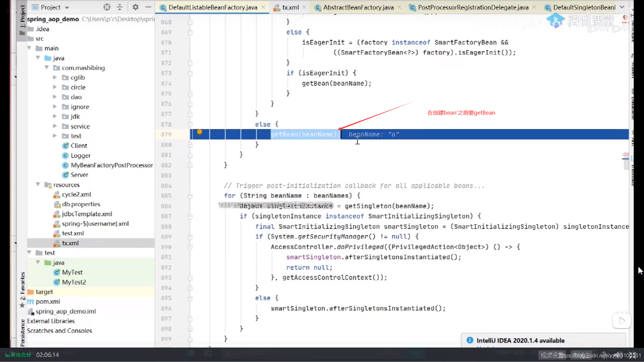Open the MyTest class
The height and width of the screenshot is (362, 644).
click(x=72, y=272)
